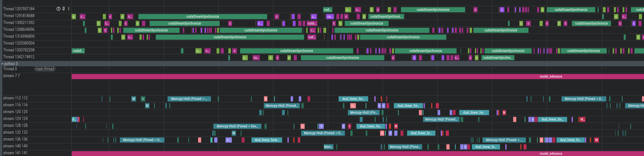Select the dual_linear_for slice on stream 120
644x156 pixels.
(474, 113)
